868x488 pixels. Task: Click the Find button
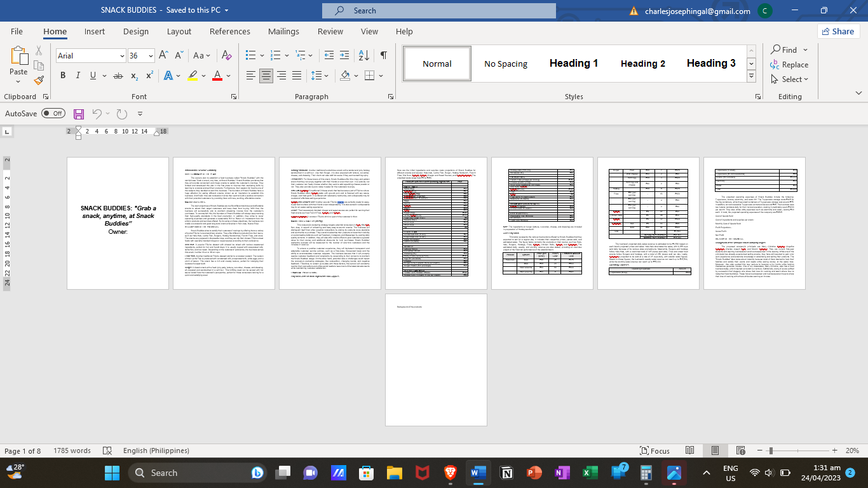tap(785, 50)
